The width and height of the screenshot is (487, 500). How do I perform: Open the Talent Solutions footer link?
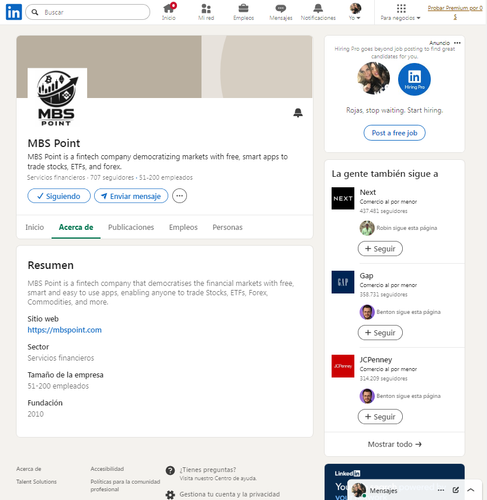pyautogui.click(x=36, y=482)
